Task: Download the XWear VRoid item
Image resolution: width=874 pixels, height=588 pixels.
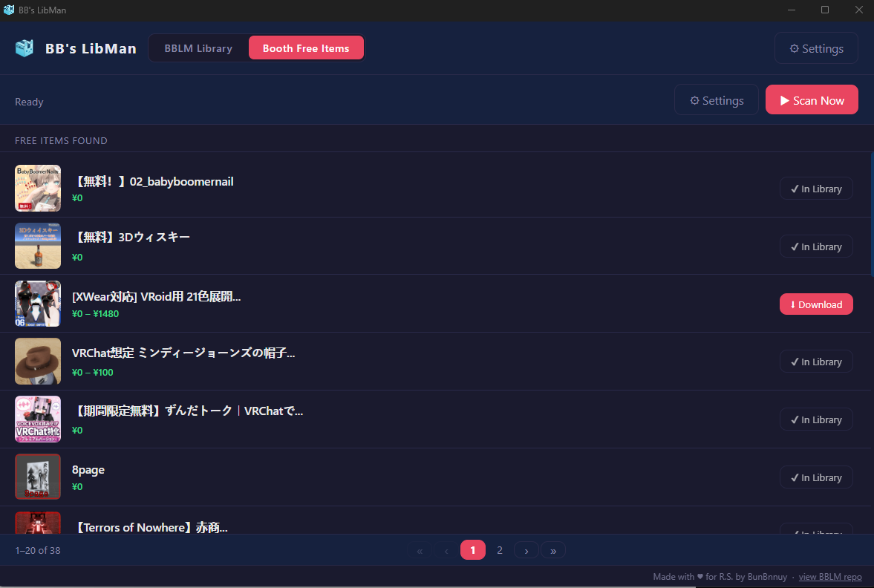Action: [816, 304]
